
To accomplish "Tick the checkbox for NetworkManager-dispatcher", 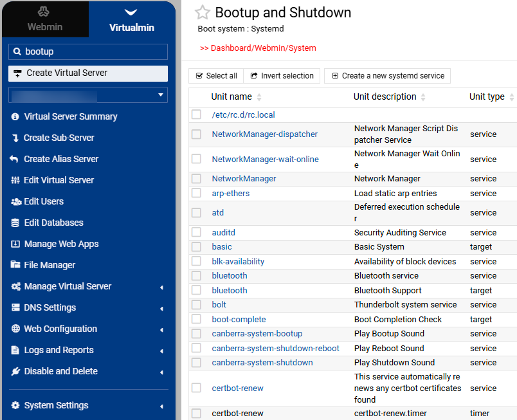I will click(197, 134).
